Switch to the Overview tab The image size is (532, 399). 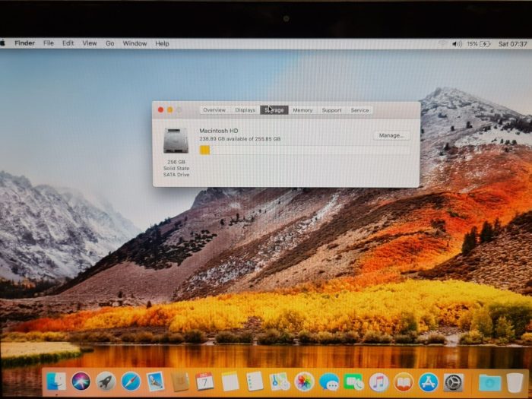point(214,110)
